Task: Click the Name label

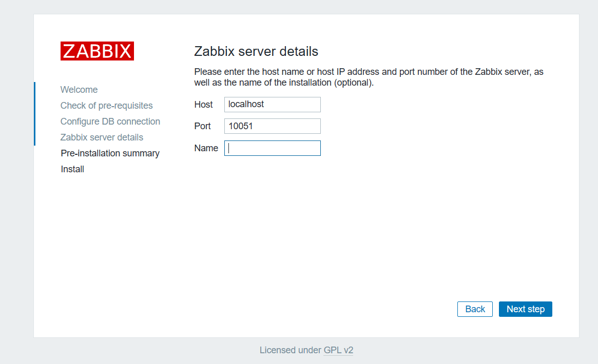Action: tap(206, 148)
